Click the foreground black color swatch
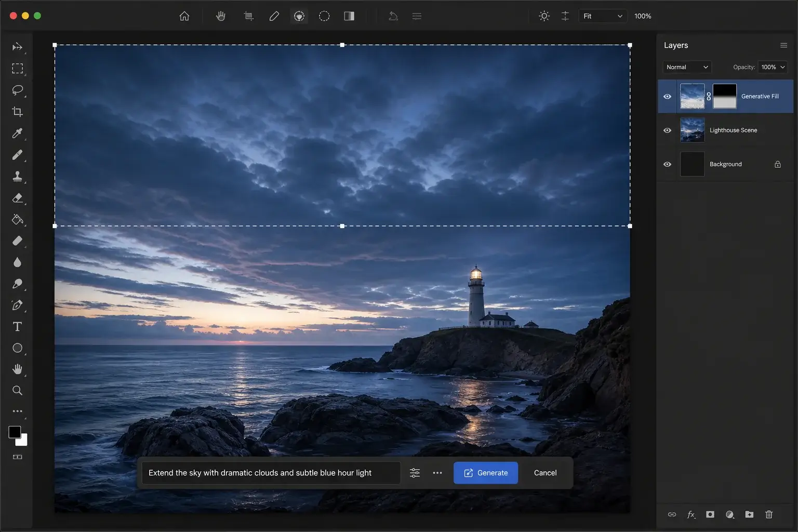 click(x=15, y=432)
